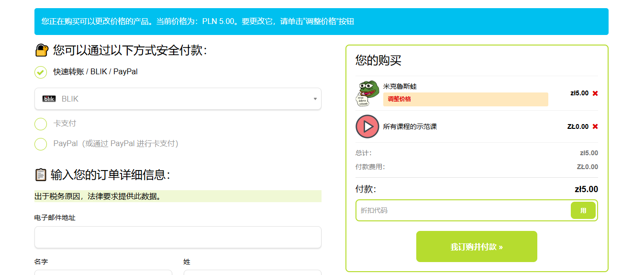Click the padlock secure payment icon
The image size is (644, 275).
coord(42,50)
